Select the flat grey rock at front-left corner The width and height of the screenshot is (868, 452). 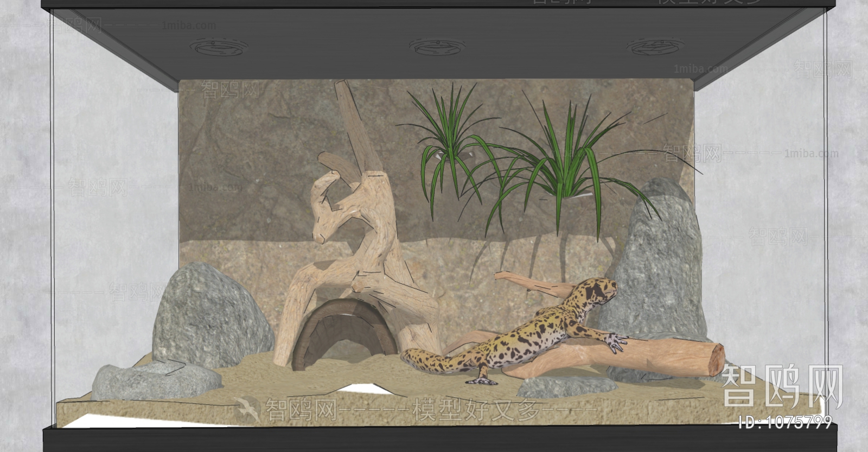point(156,380)
